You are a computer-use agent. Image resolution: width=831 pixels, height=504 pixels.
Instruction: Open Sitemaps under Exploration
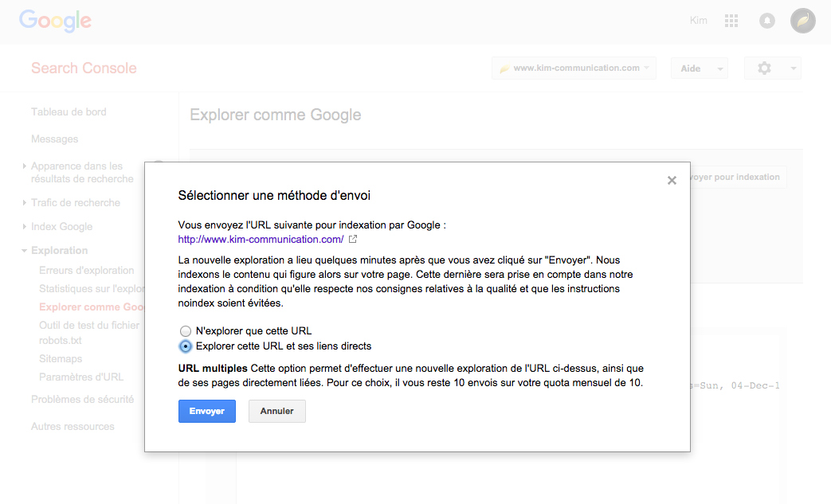pos(61,359)
